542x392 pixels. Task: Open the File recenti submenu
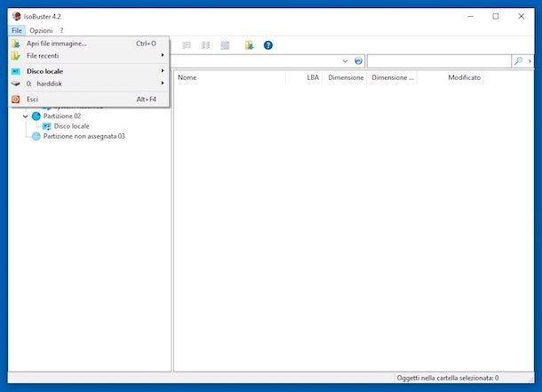[x=89, y=56]
